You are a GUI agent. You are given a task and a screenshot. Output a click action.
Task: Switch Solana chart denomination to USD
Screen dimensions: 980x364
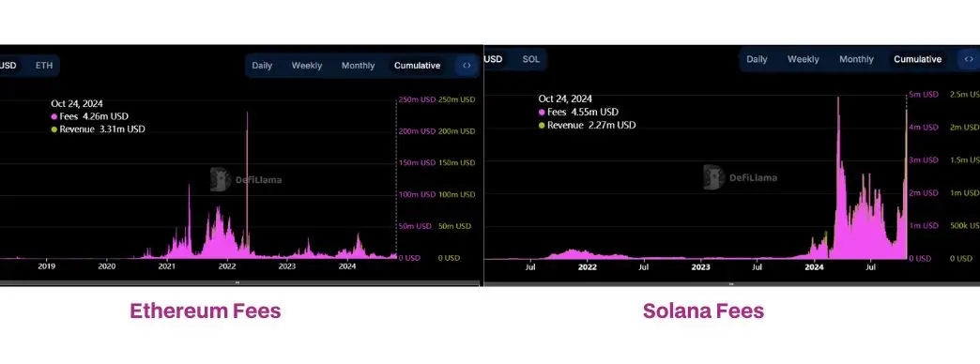(x=493, y=59)
